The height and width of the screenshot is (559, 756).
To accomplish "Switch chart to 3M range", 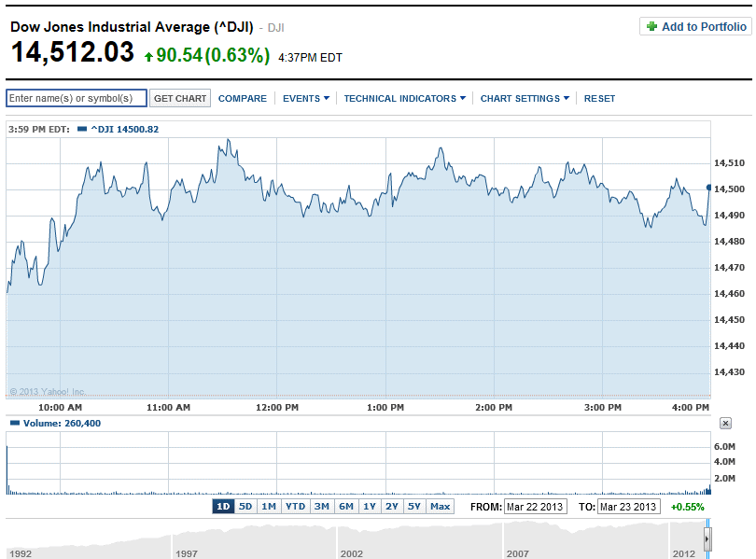I will pos(322,507).
